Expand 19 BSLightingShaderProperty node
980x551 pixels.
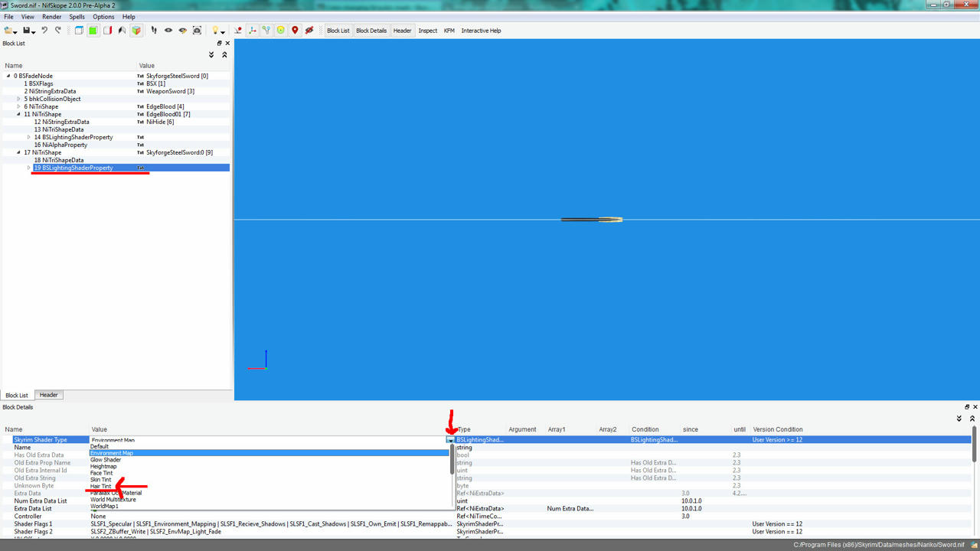coord(29,168)
